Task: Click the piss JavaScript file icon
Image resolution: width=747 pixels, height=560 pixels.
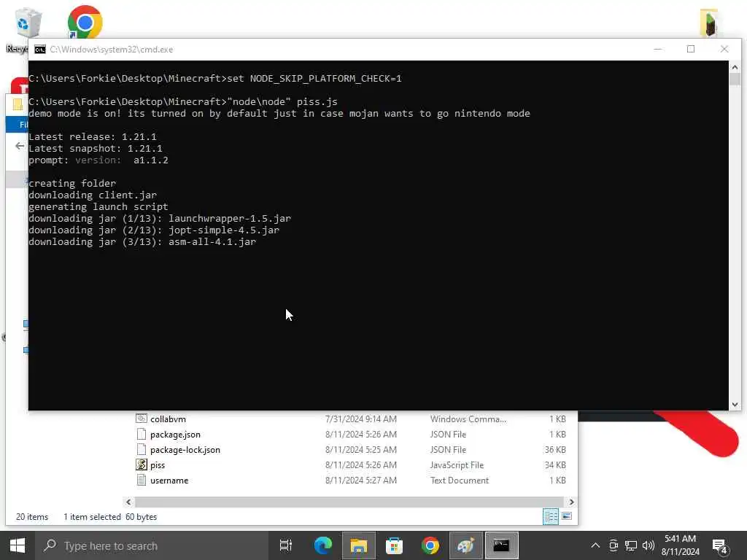Action: [142, 464]
